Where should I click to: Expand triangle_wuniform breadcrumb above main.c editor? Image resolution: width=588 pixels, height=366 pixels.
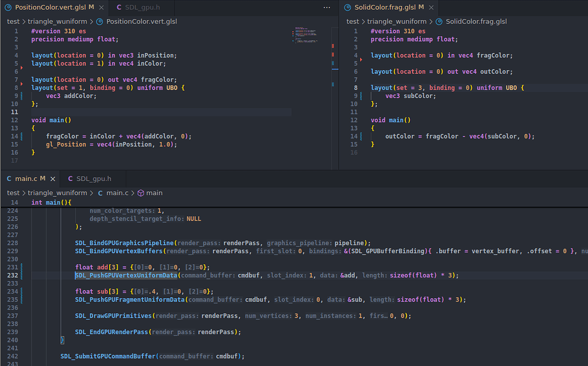[57, 193]
